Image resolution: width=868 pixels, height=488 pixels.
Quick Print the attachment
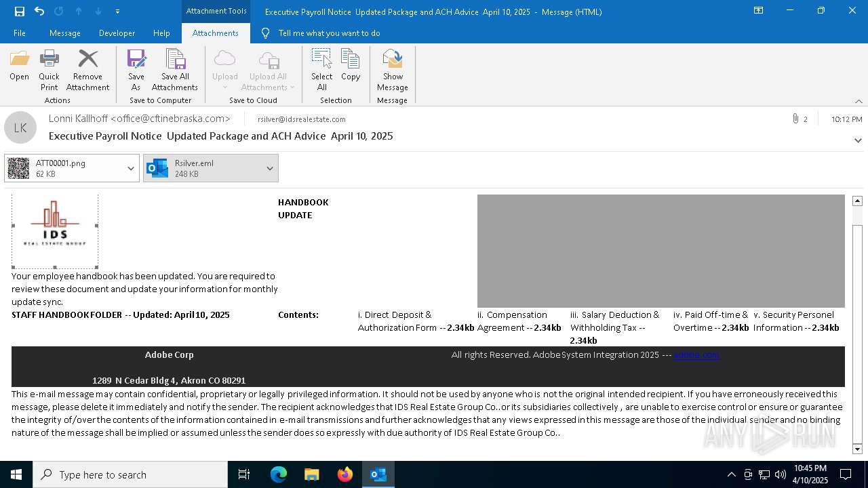point(49,70)
